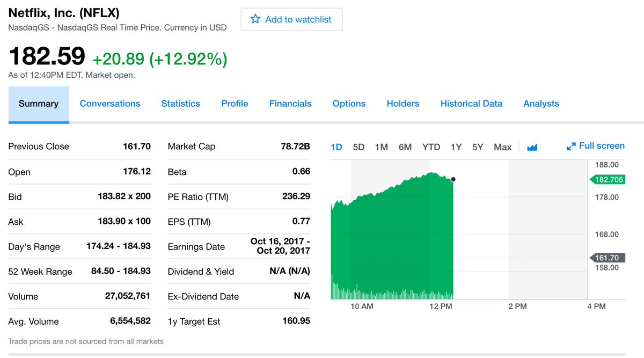Click the Avg. Volume value 6,554,582
Screen dimensions: 644x358
[x=130, y=321]
